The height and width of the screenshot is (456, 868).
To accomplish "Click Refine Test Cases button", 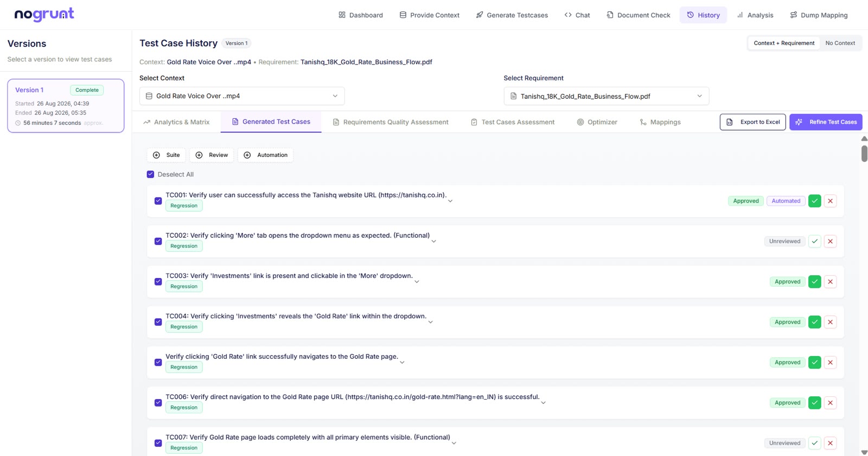I will click(826, 122).
